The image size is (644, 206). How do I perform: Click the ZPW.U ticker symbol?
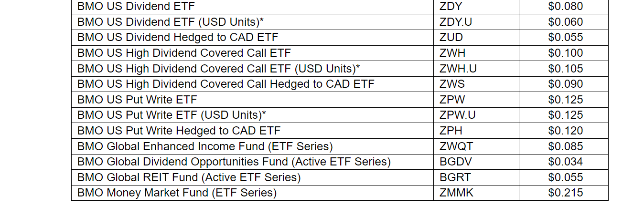point(457,115)
